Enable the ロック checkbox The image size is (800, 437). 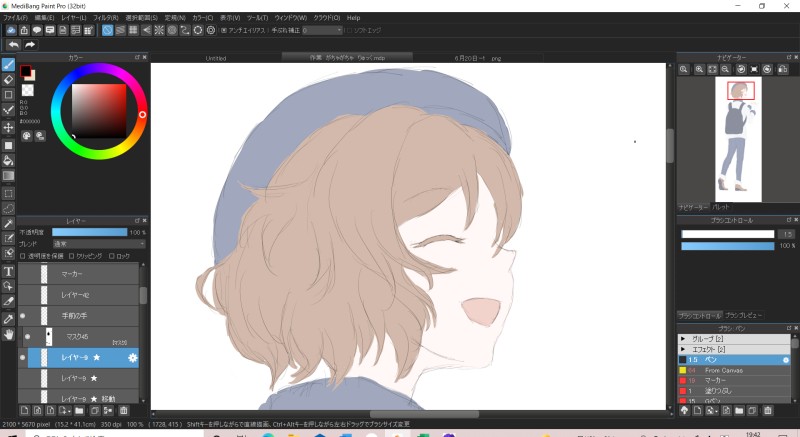112,256
